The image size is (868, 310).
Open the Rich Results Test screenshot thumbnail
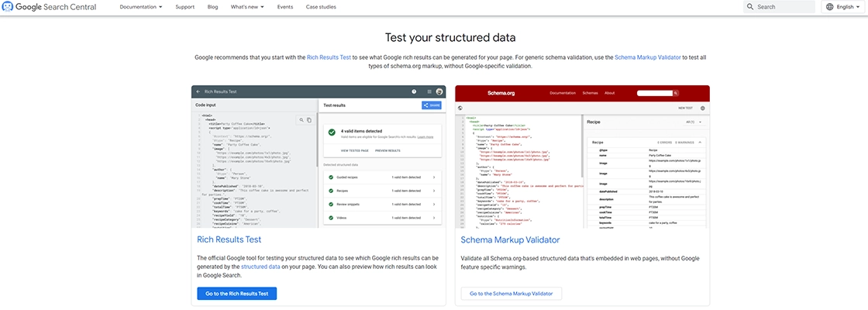click(x=319, y=157)
